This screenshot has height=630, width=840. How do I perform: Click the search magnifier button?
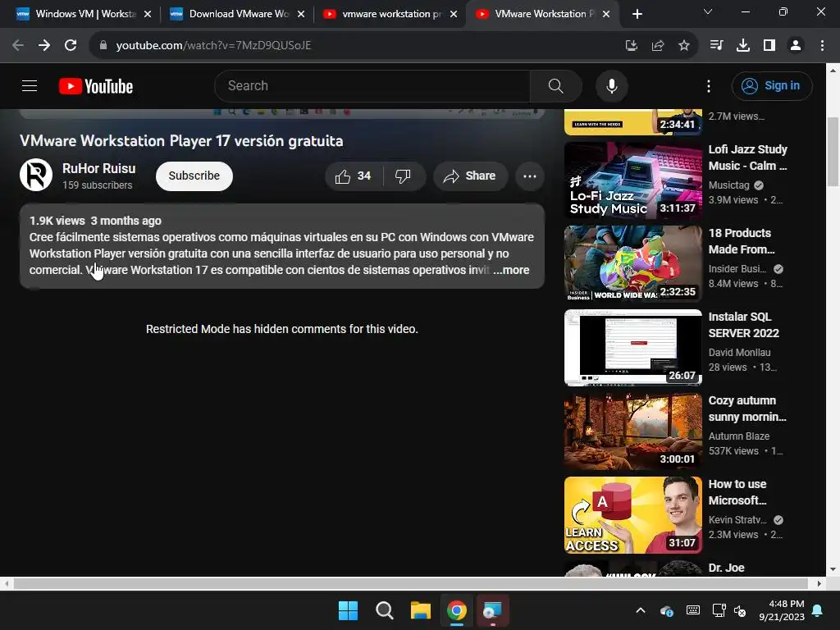555,85
